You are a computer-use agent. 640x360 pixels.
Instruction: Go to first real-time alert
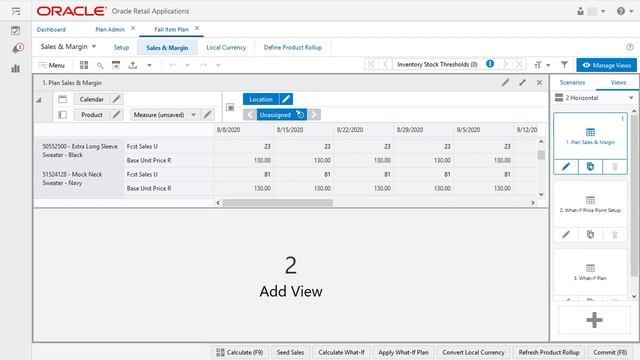click(x=371, y=64)
